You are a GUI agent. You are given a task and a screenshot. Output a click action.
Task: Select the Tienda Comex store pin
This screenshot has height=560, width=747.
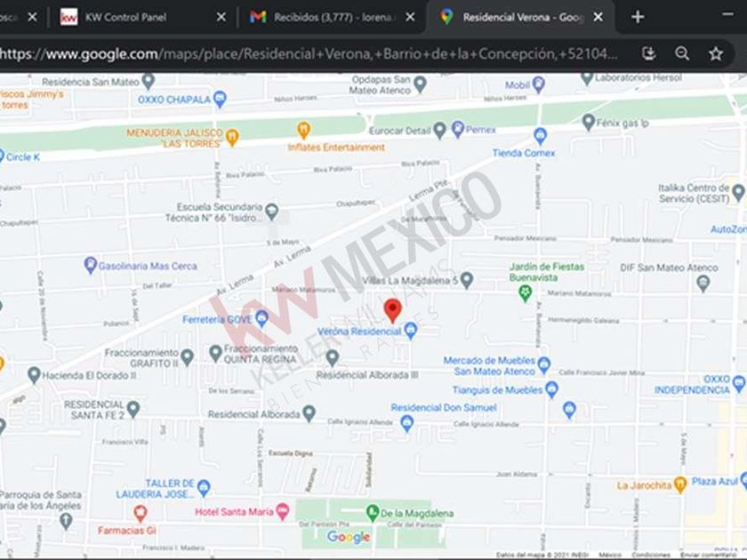pos(540,136)
